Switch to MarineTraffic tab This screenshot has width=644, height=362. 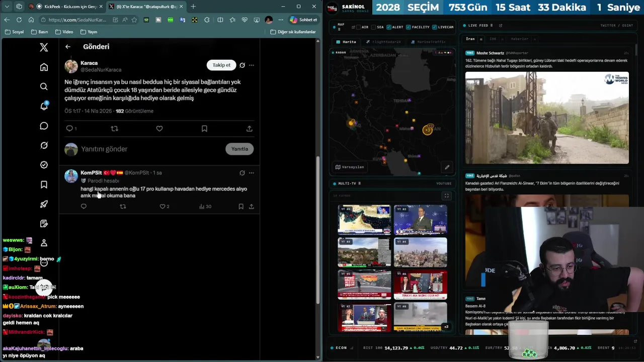click(428, 42)
